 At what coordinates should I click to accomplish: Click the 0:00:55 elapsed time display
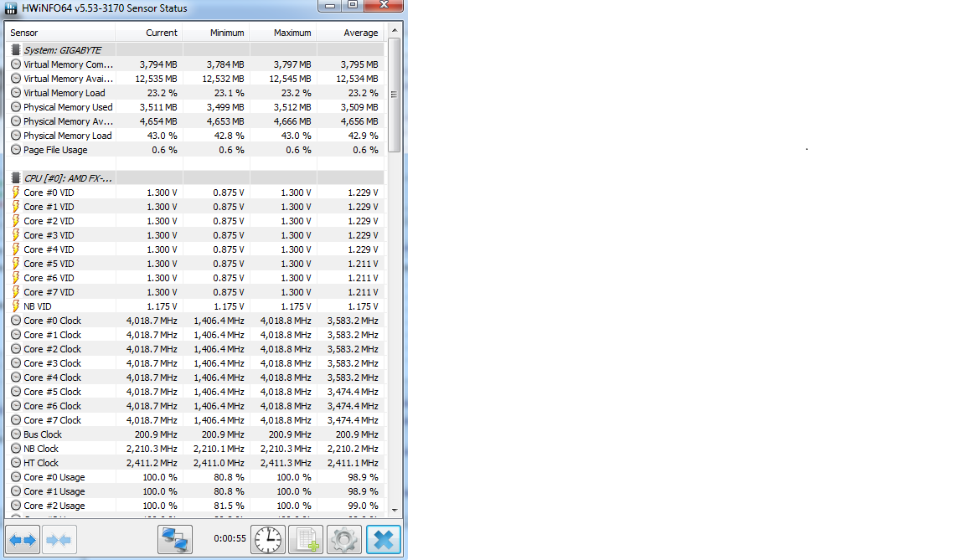point(230,538)
